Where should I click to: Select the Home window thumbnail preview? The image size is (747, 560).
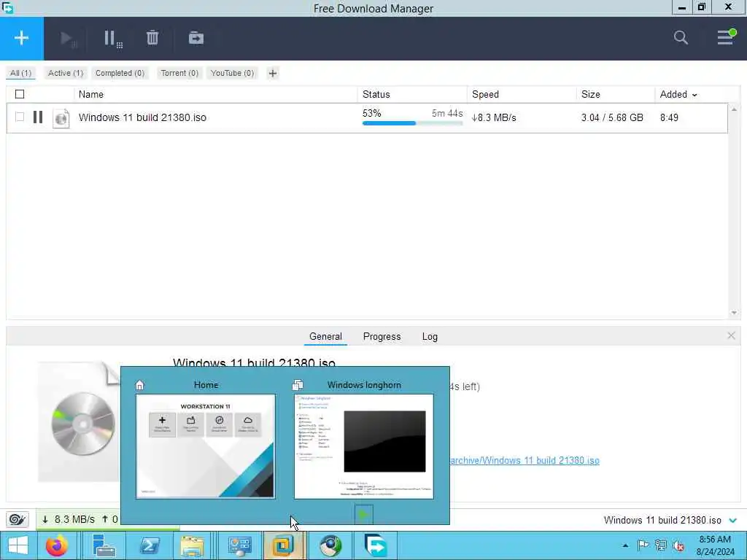[205, 446]
